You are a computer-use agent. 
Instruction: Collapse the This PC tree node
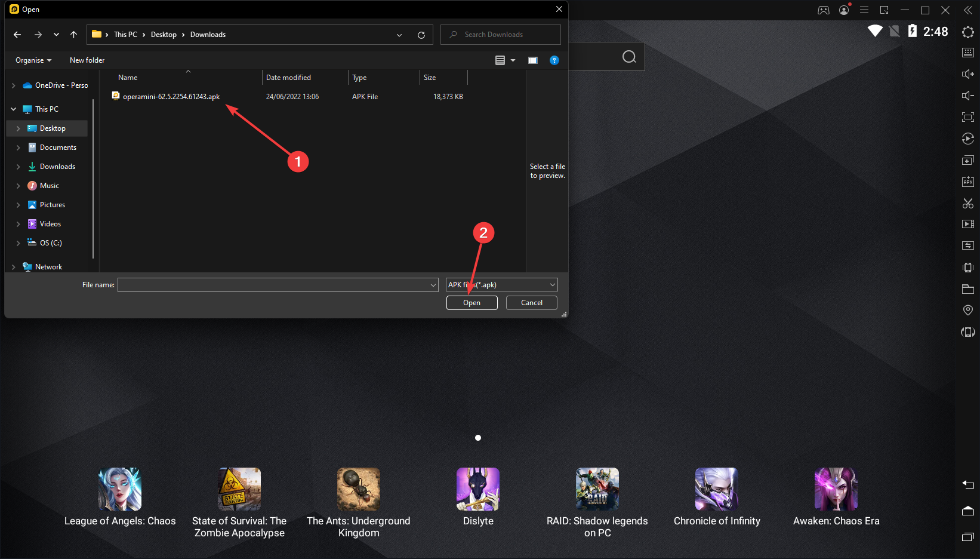click(x=13, y=109)
